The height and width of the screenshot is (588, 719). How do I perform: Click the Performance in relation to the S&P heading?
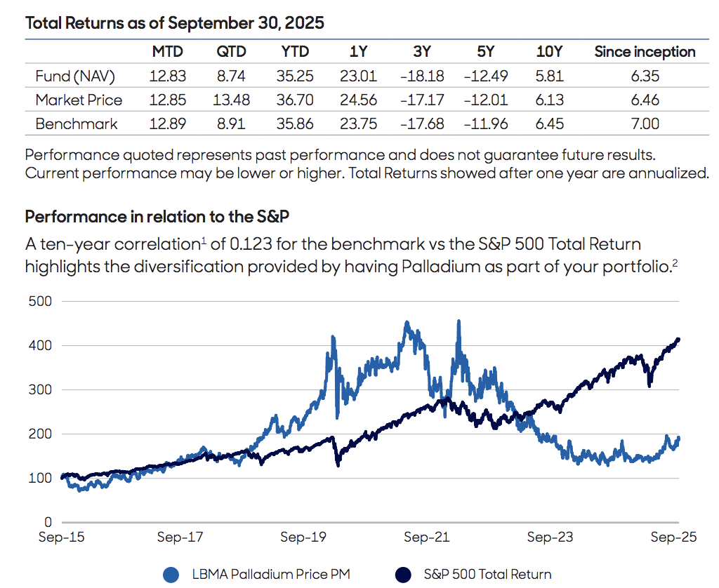coord(147,217)
